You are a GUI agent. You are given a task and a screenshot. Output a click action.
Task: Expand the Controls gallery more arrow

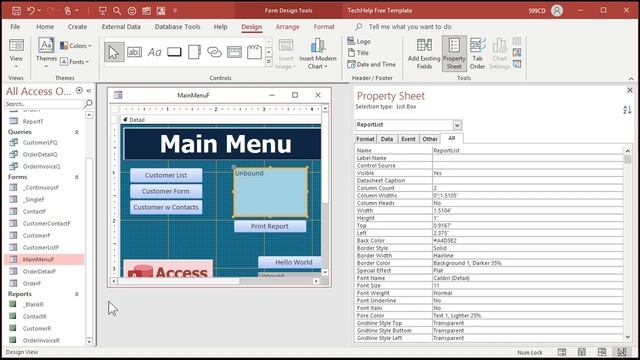coord(269,62)
